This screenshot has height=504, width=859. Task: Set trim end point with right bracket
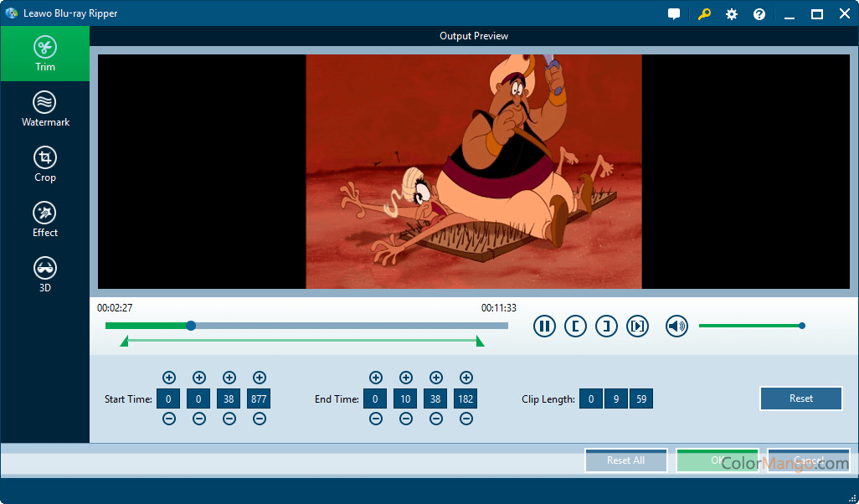click(x=606, y=327)
